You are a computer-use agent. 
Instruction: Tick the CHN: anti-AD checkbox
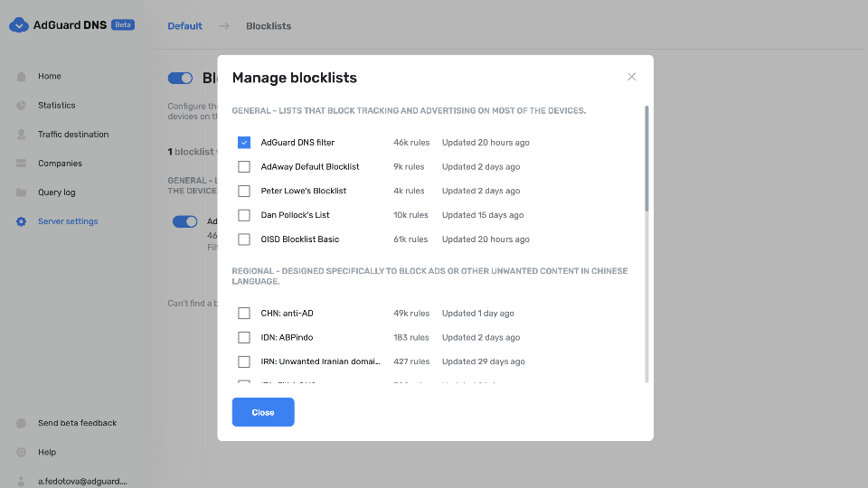[x=244, y=314]
